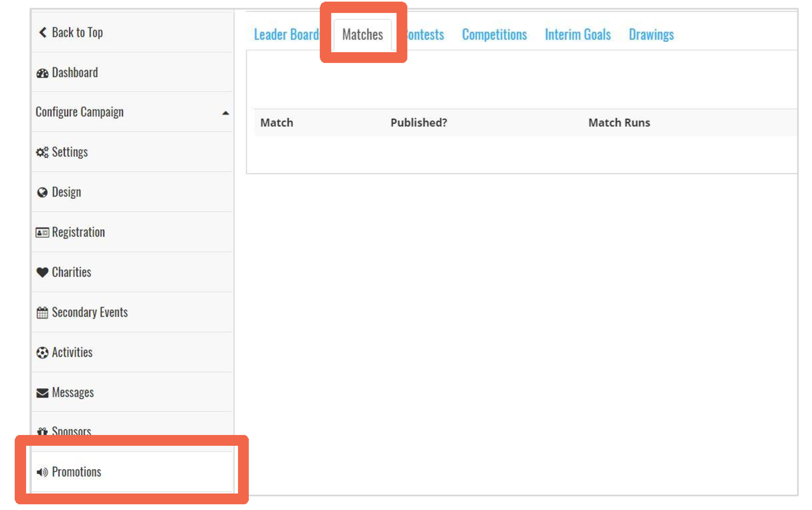Open the Interim Goals tab
Image resolution: width=812 pixels, height=510 pixels.
pos(577,34)
